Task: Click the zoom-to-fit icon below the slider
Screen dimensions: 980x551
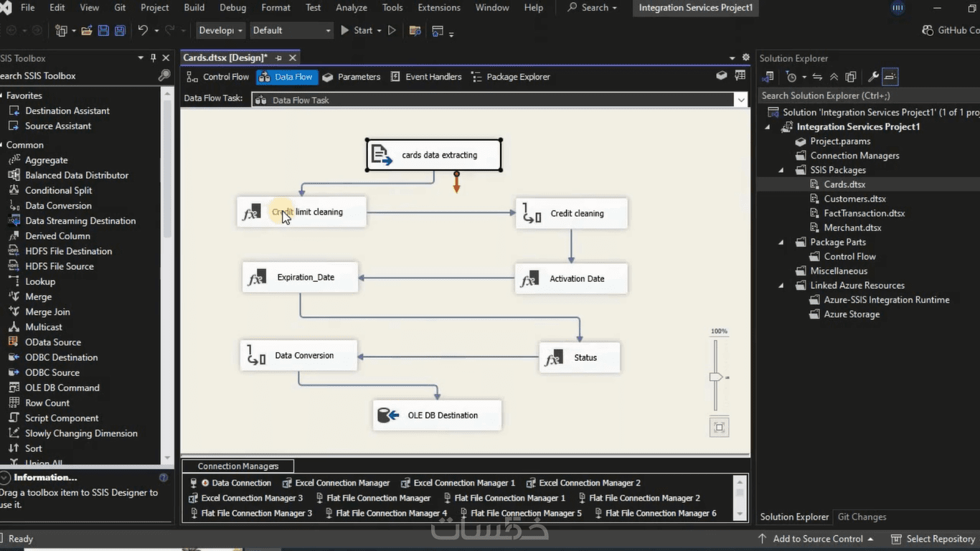Action: (719, 428)
